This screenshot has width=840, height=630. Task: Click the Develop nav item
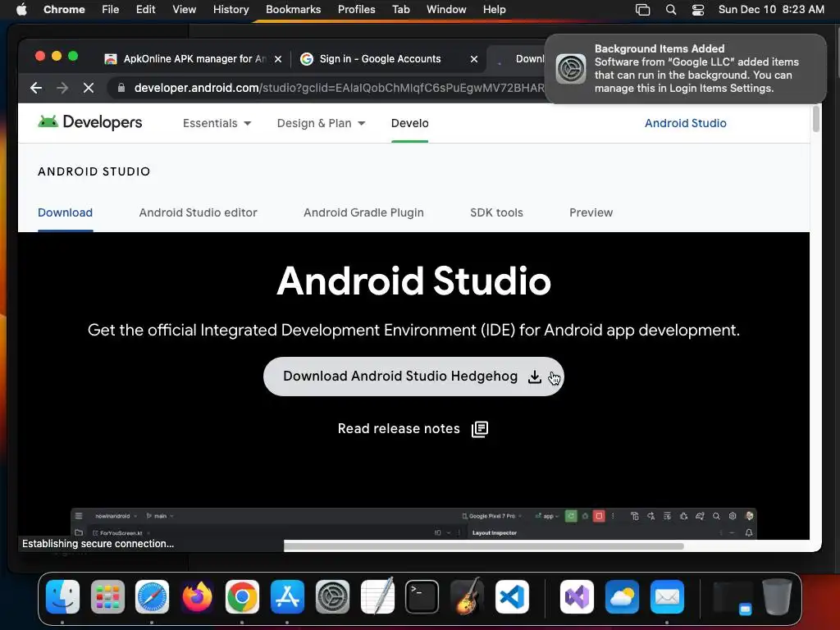point(410,123)
